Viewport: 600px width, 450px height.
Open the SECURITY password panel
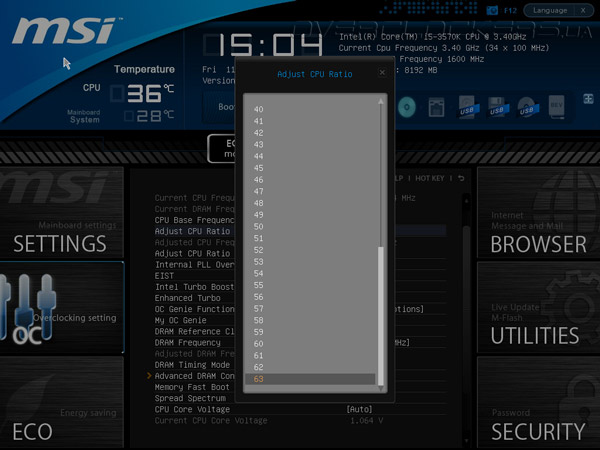(x=538, y=403)
